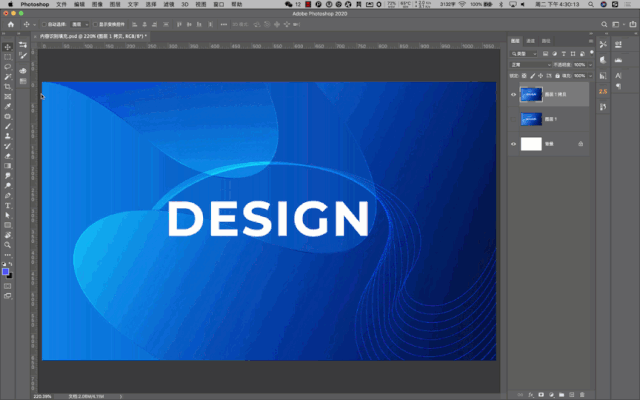Select the Rectangular Marquee tool
640x400 pixels.
click(x=7, y=56)
